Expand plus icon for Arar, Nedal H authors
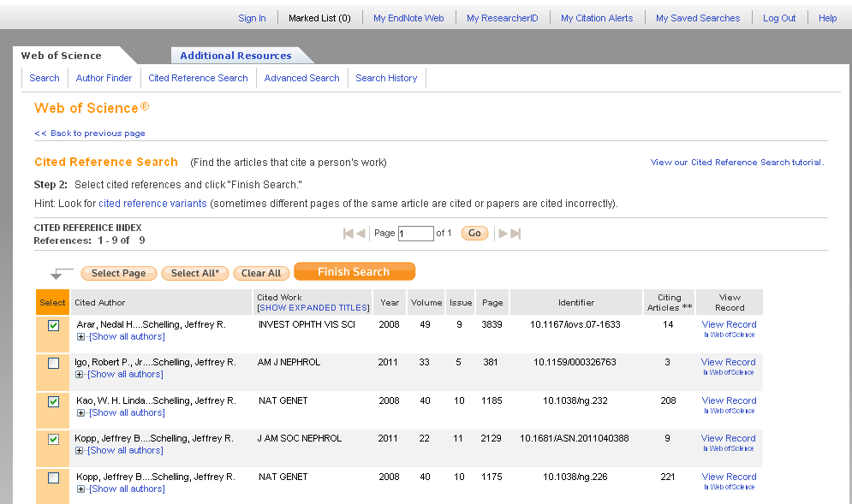The height and width of the screenshot is (504, 852). coord(80,337)
